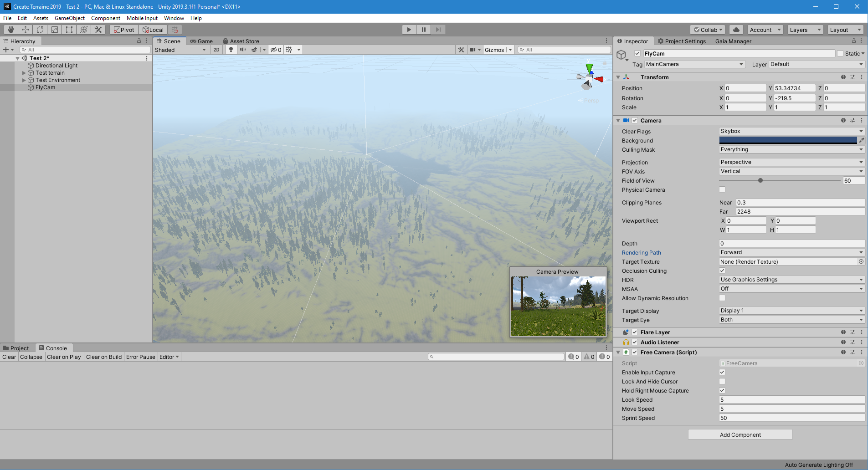Click the cloud services icon
The image size is (868, 470).
coord(736,30)
